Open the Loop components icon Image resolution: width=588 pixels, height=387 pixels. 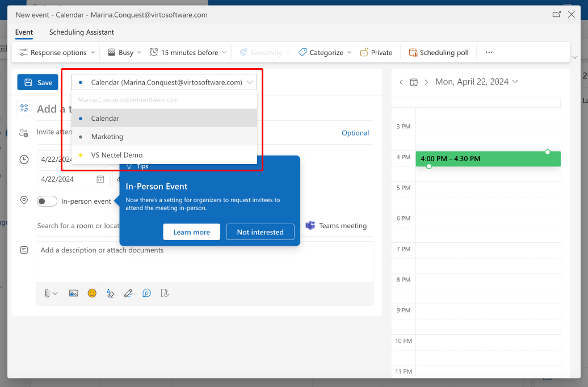[x=146, y=293]
